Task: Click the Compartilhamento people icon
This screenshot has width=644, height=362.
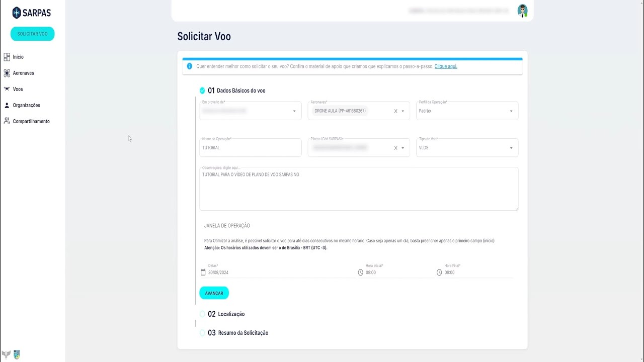Action: pos(7,121)
